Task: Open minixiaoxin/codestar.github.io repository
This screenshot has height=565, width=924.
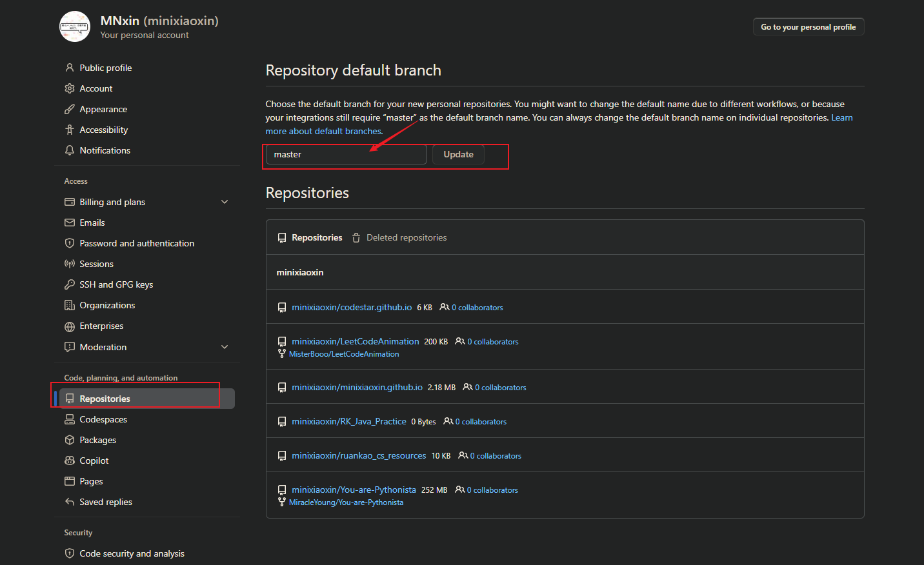Action: (x=352, y=308)
